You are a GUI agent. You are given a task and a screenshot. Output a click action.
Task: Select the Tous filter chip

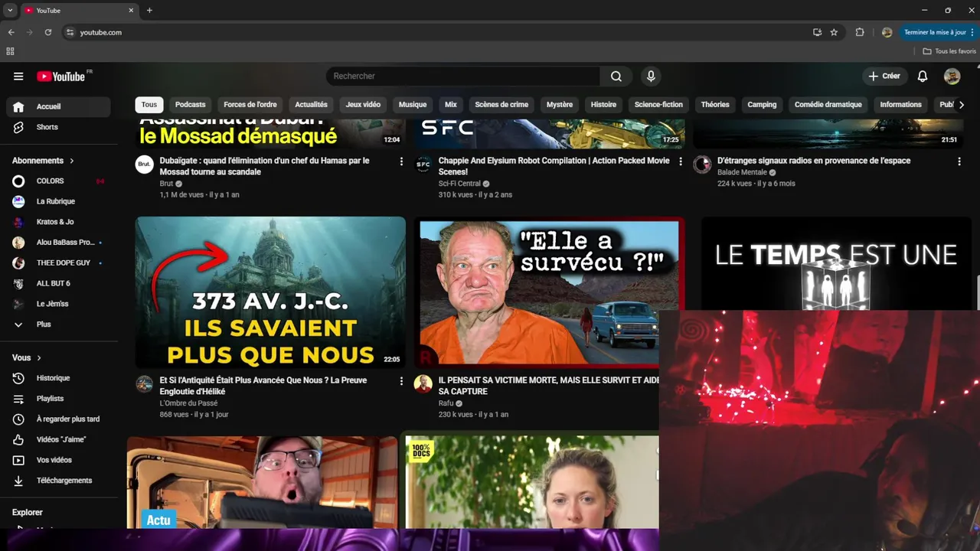point(149,105)
